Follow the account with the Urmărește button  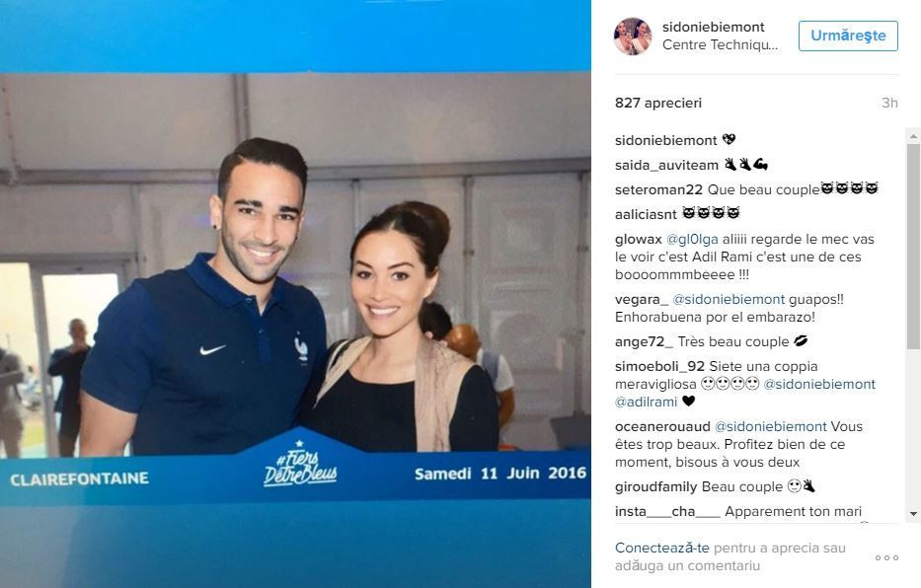point(848,36)
